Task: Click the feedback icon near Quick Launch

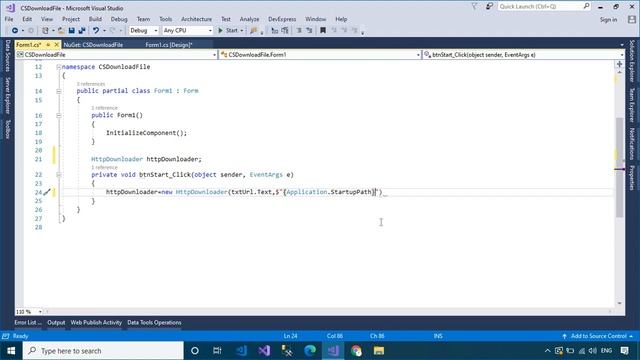Action: (489, 7)
